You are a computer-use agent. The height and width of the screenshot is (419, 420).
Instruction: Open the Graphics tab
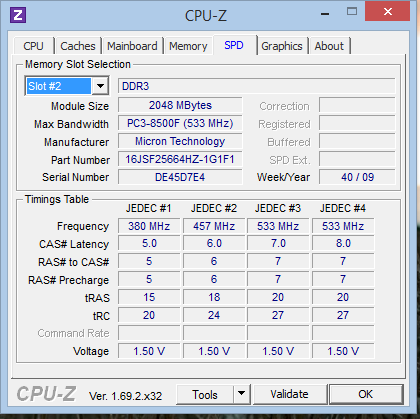tap(282, 46)
